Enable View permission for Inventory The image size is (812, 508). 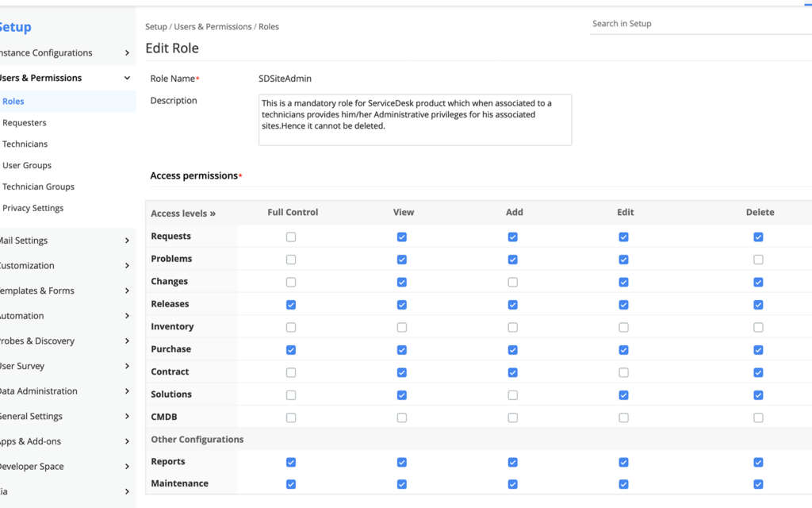(402, 327)
